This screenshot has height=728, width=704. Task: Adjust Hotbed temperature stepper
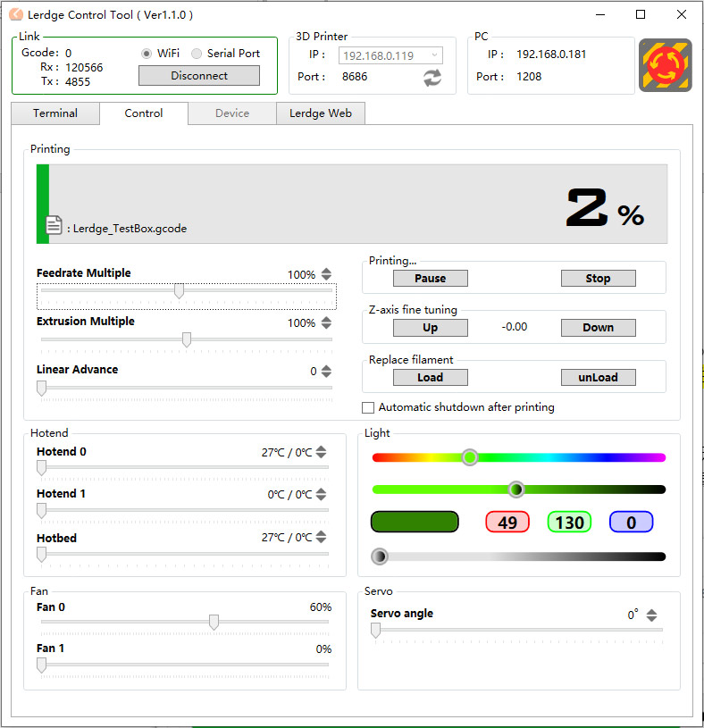pyautogui.click(x=321, y=537)
